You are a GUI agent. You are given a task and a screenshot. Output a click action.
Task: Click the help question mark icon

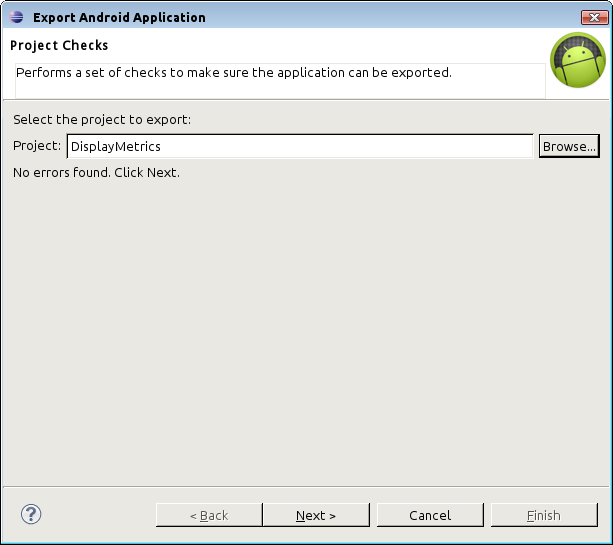[x=31, y=514]
